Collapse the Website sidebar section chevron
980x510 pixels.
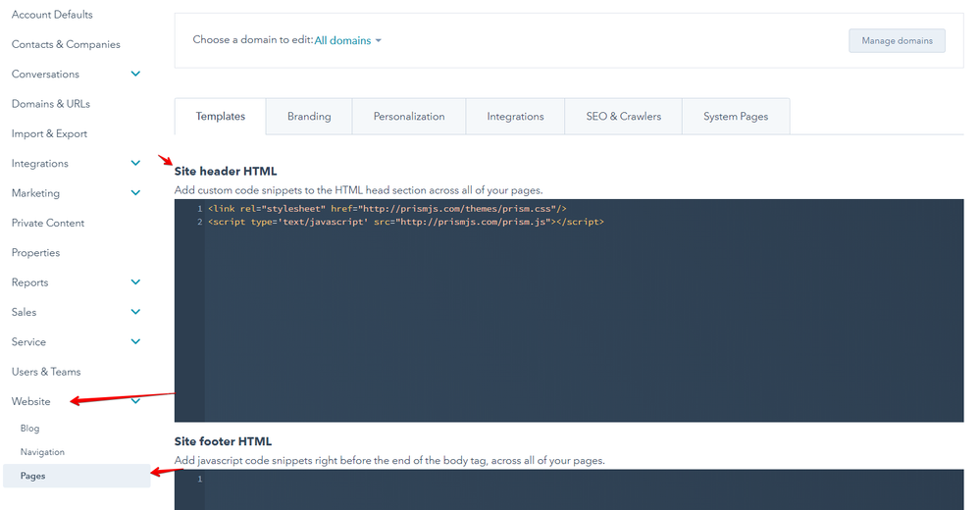[135, 401]
